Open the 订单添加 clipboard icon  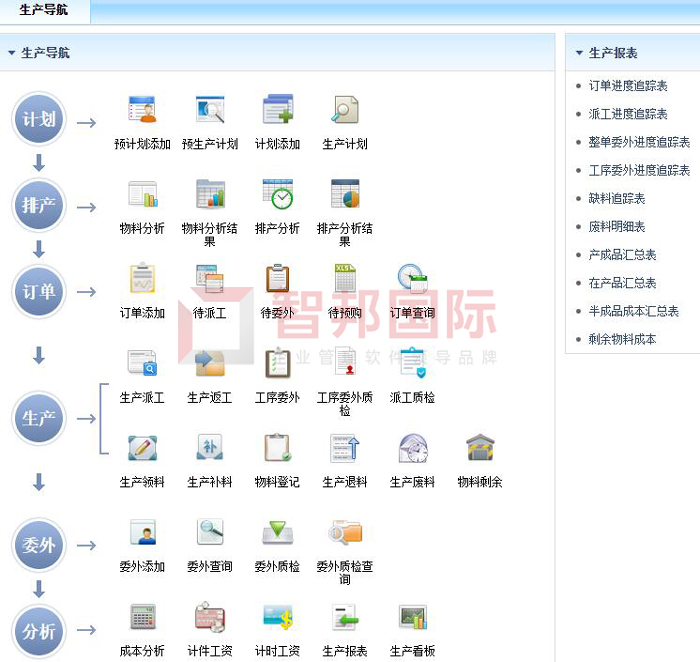click(x=142, y=278)
